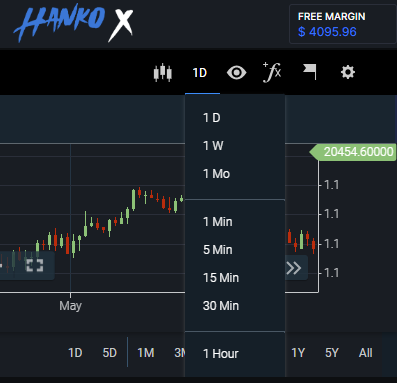Open the fx studies indicator menu

[272, 72]
